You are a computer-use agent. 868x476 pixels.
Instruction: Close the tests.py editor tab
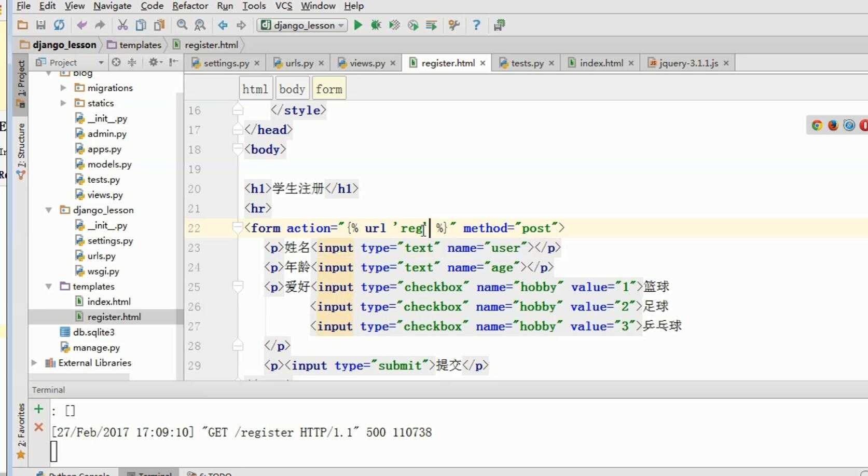(551, 63)
